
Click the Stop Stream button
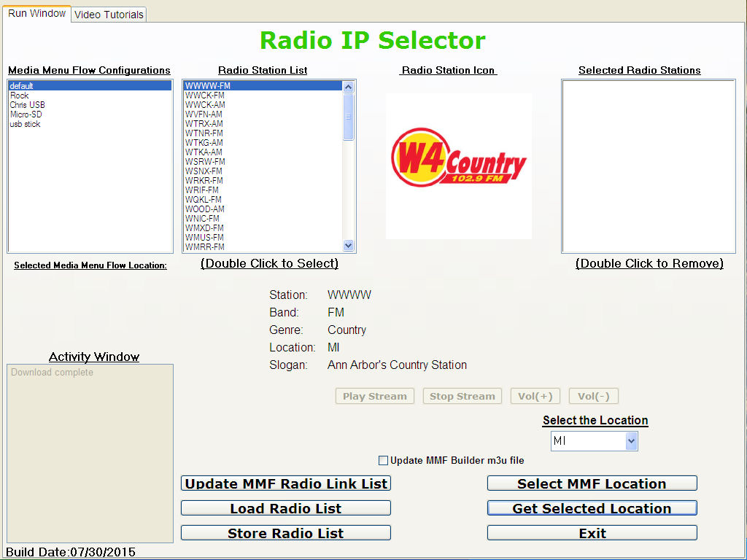[462, 396]
